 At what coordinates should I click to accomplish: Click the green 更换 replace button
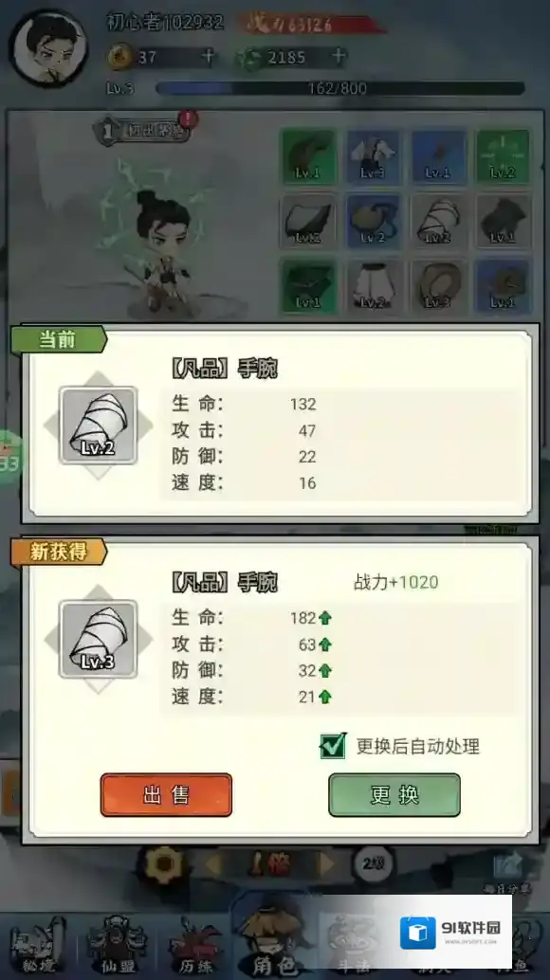(x=394, y=795)
